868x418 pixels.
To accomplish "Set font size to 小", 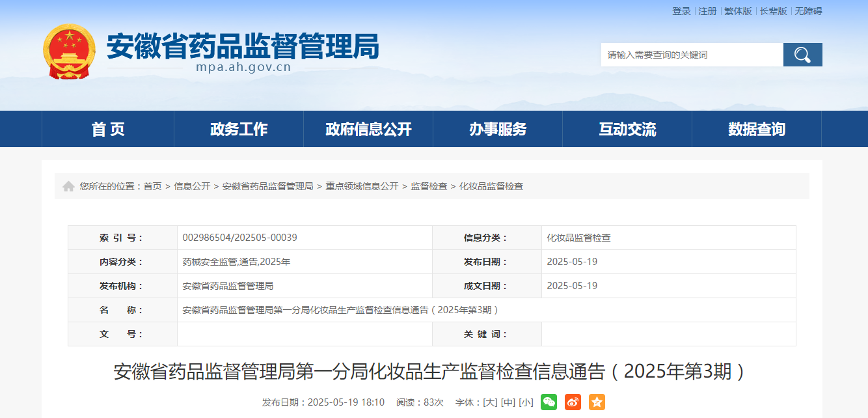I will tap(526, 402).
